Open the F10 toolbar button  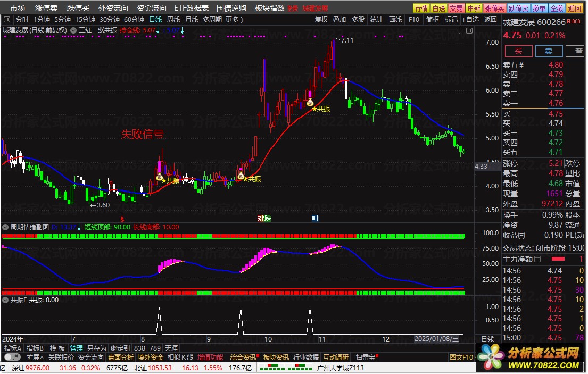pyautogui.click(x=414, y=20)
